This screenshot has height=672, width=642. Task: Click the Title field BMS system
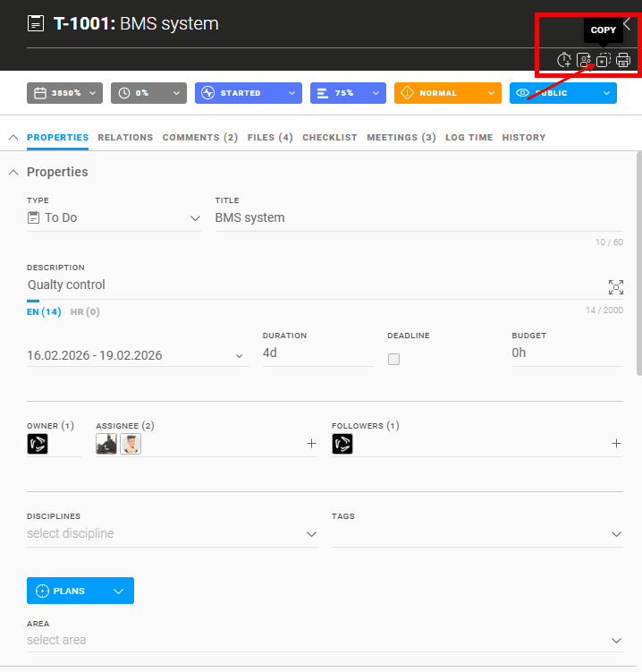click(x=418, y=217)
